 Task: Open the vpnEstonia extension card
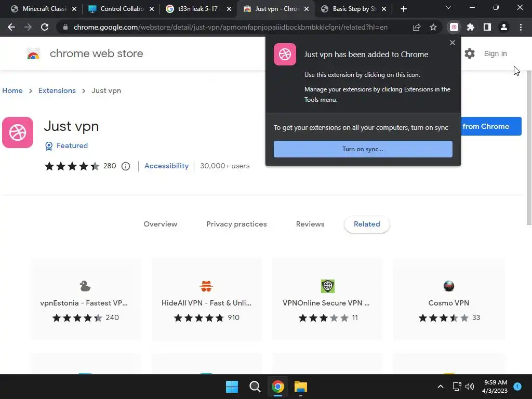85,299
